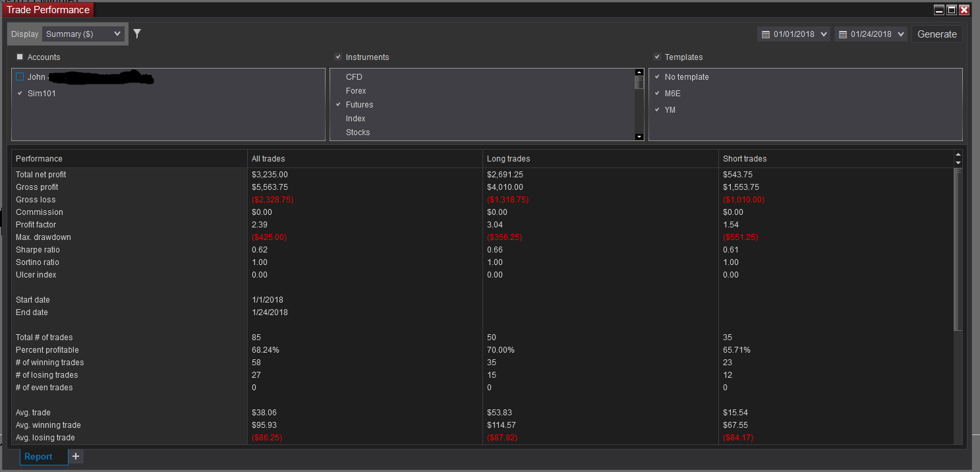Screen dimensions: 980x472
Task: Click the Total # of trades label
Action: [x=44, y=338]
